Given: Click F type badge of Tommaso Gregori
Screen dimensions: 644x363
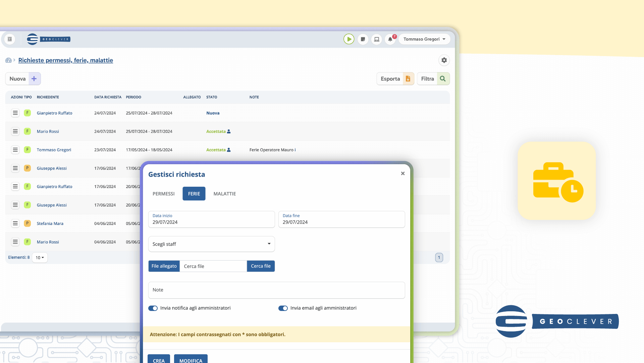Looking at the screenshot, I should [28, 150].
